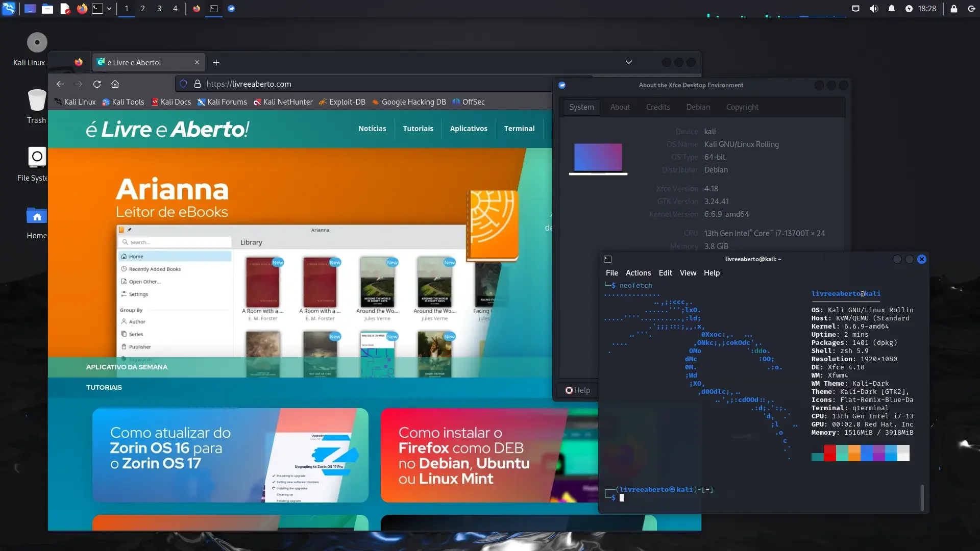Go to the Firefox home page
Screen dimensions: 980x551
pos(115,84)
